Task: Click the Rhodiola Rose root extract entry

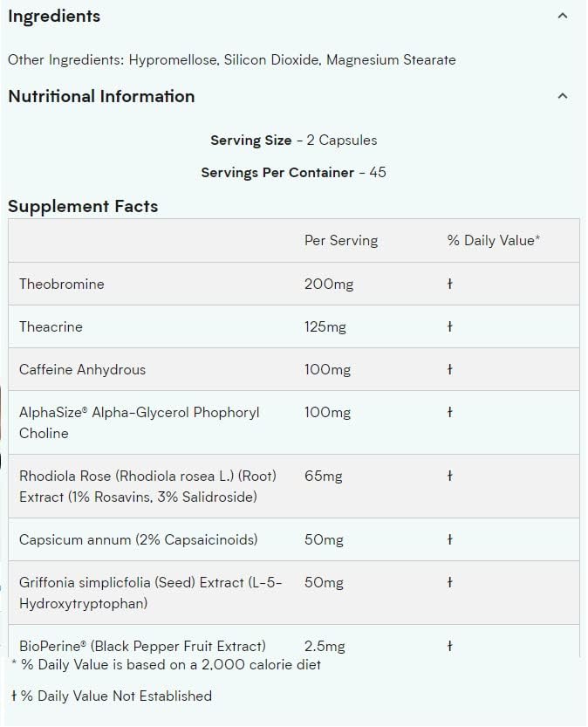Action: pyautogui.click(x=147, y=486)
